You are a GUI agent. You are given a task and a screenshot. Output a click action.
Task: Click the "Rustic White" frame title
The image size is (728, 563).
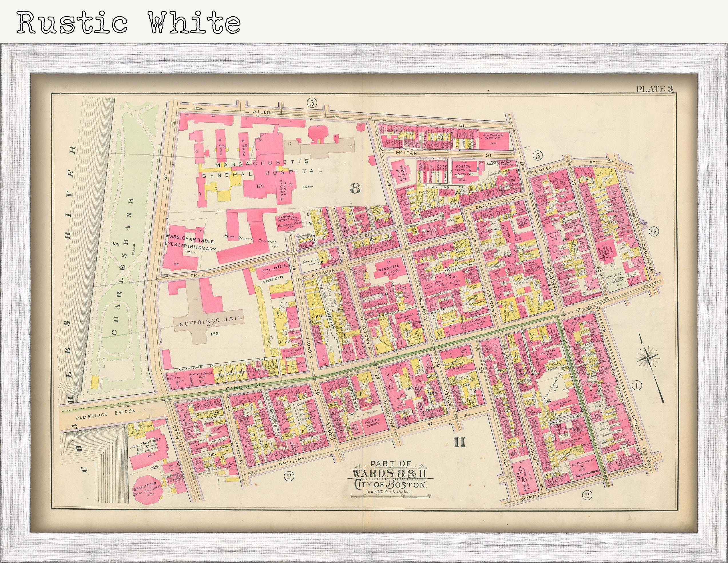(129, 22)
